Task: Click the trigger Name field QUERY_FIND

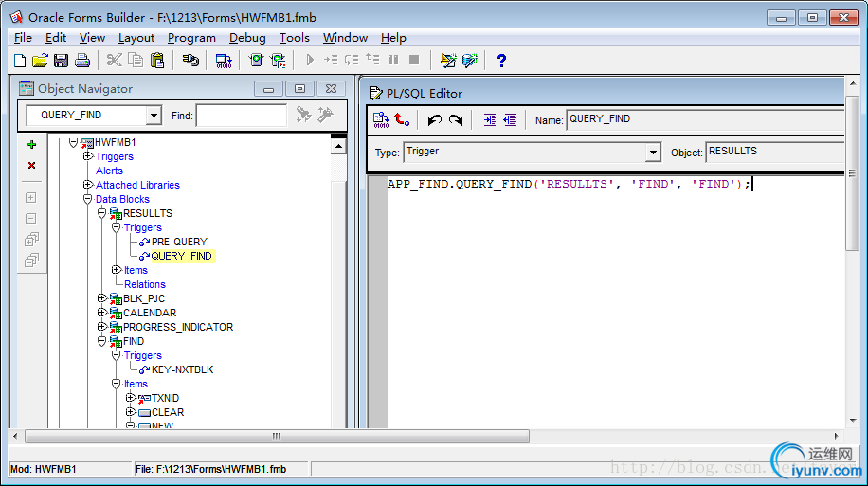Action: (x=705, y=119)
